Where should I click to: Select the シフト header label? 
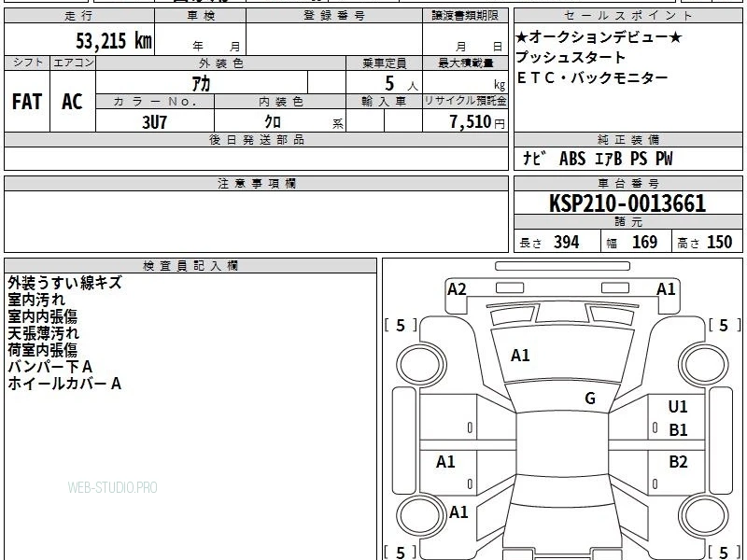pyautogui.click(x=28, y=63)
